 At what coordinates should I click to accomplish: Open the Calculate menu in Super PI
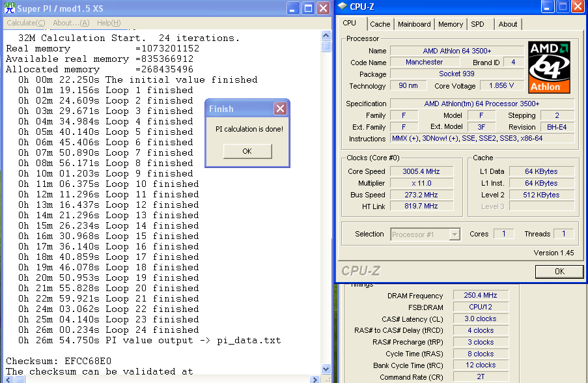coord(26,23)
